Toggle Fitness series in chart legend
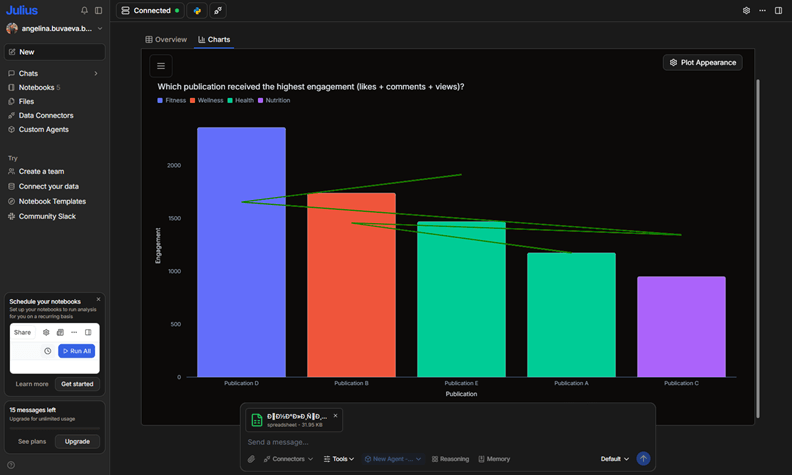792x475 pixels. (x=171, y=100)
